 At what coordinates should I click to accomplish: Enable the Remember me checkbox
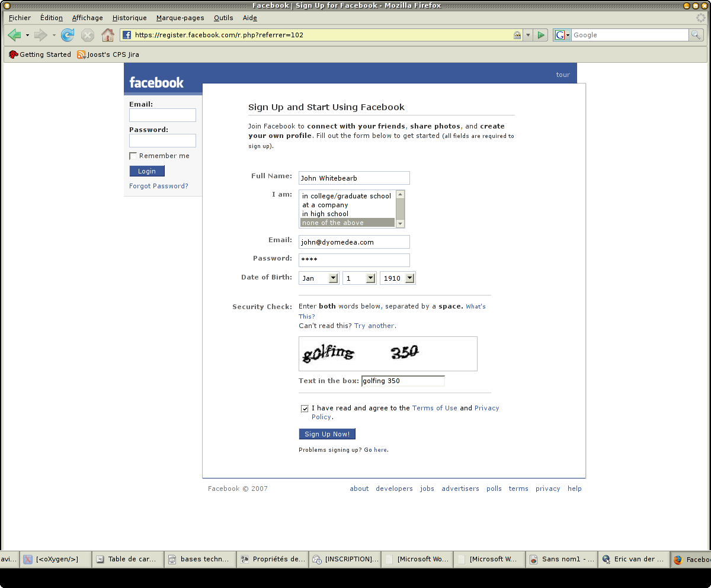[133, 156]
